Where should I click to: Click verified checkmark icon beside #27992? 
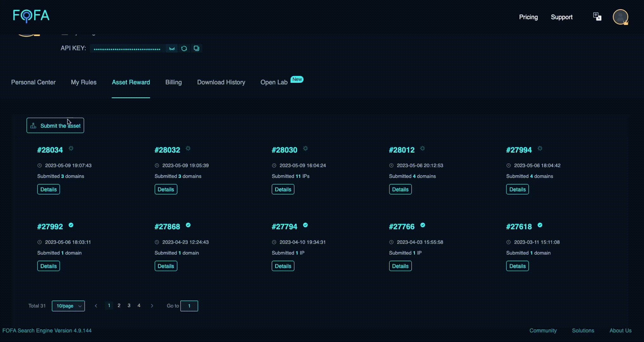71,225
